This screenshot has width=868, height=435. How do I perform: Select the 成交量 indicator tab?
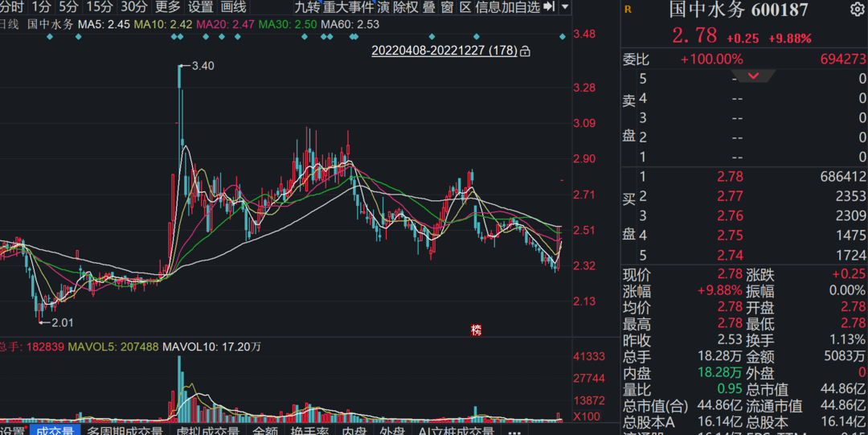55,430
